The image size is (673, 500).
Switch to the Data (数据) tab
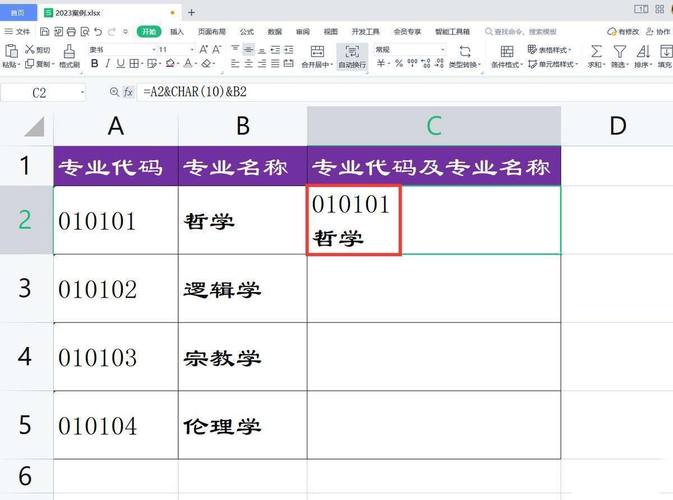[275, 31]
